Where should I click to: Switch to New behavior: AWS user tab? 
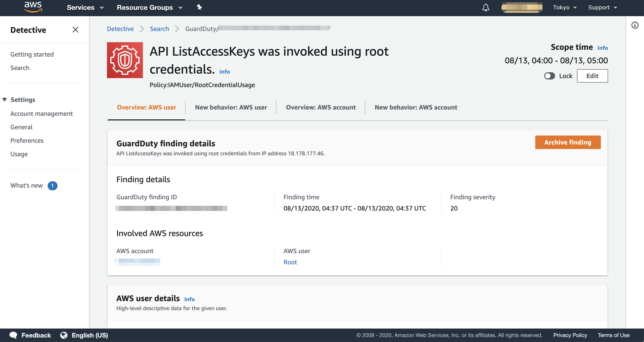pos(231,107)
